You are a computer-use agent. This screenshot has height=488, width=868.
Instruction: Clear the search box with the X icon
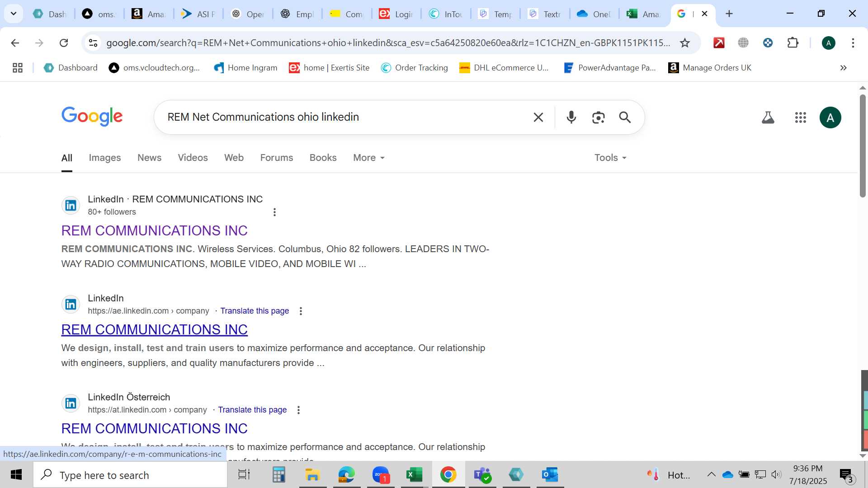pos(538,117)
